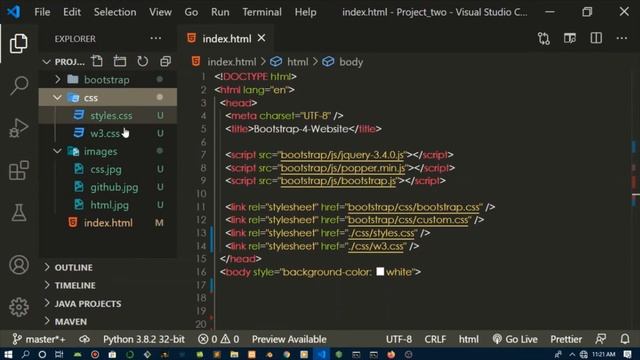Click the Windows Start button
Image resolution: width=640 pixels, height=360 pixels.
[8, 354]
